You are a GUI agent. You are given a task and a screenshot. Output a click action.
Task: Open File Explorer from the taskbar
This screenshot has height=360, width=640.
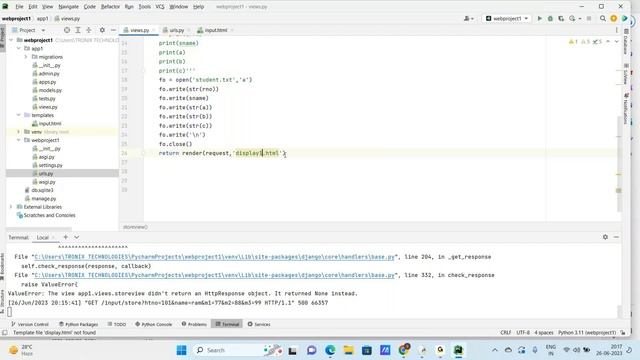pyautogui.click(x=348, y=350)
